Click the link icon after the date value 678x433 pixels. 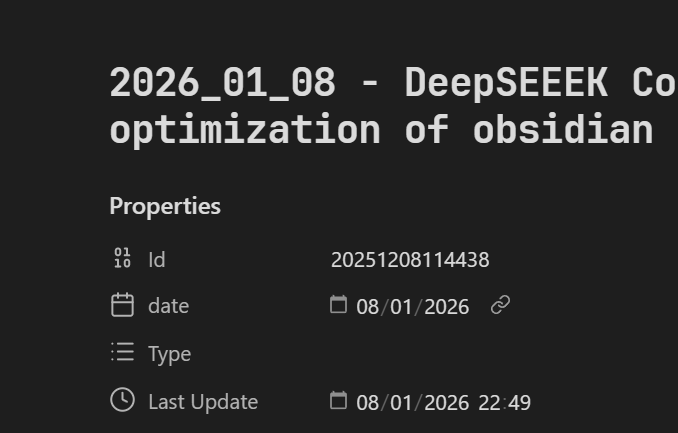pyautogui.click(x=500, y=305)
